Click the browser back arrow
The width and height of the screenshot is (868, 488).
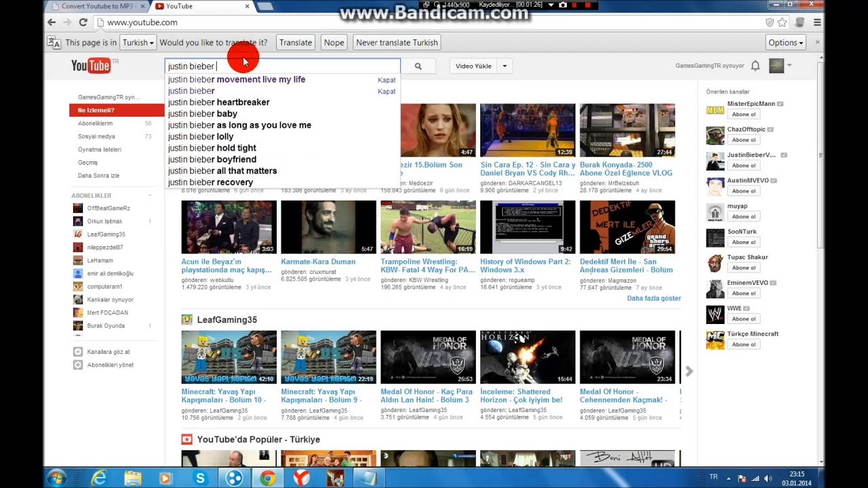(x=52, y=22)
